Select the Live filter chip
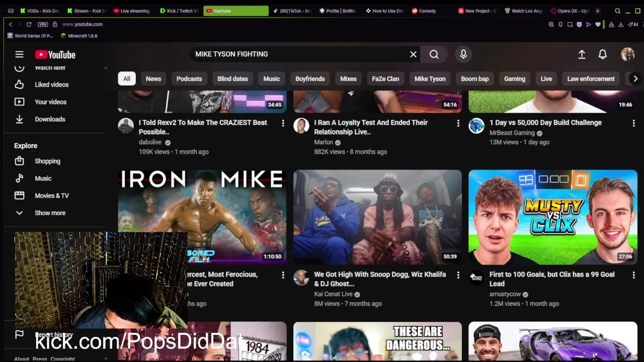The height and width of the screenshot is (362, 644). (546, 78)
